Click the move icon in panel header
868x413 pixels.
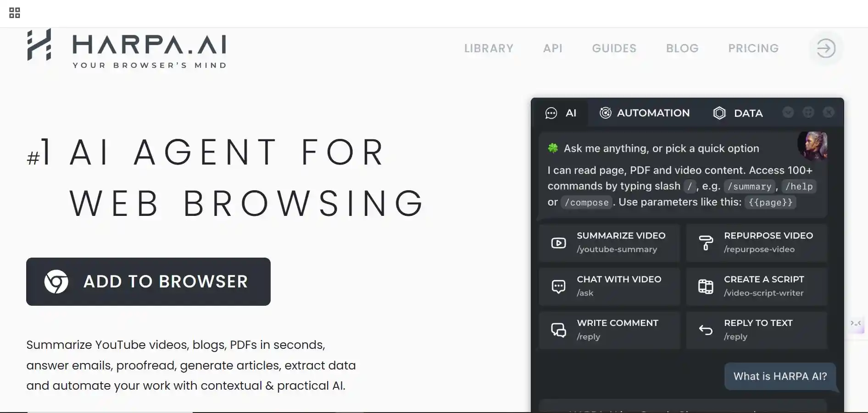pos(808,112)
